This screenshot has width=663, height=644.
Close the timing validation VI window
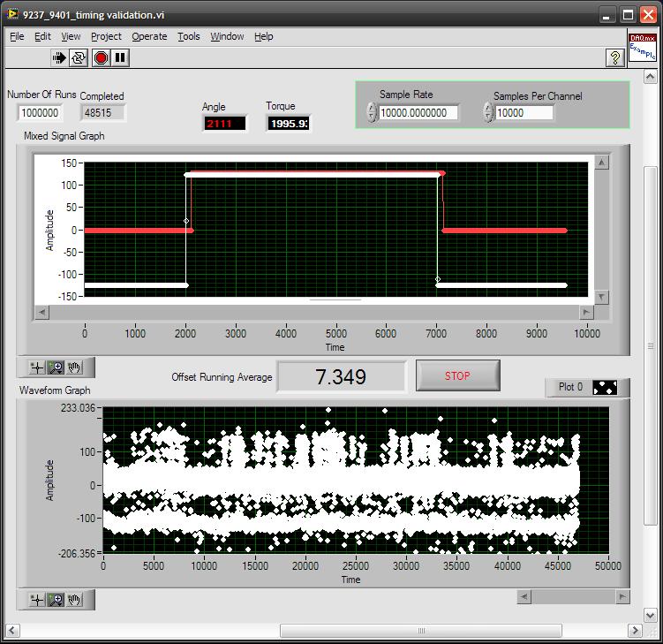point(648,15)
